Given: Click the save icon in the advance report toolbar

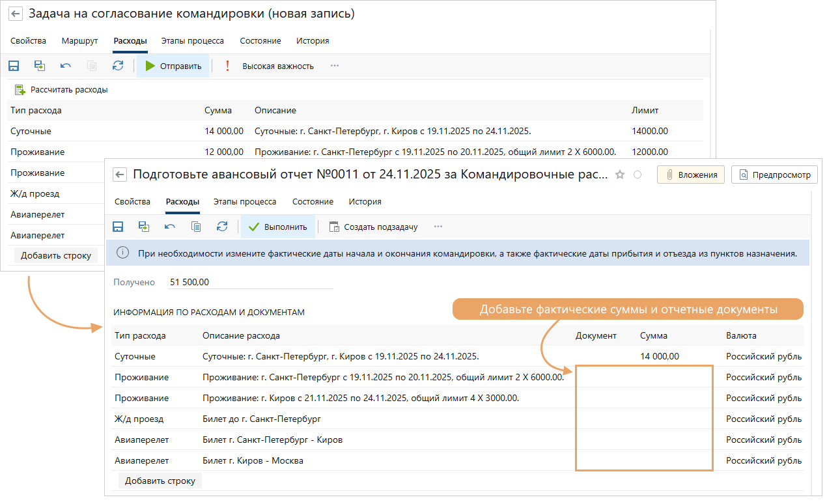Looking at the screenshot, I should tap(118, 227).
